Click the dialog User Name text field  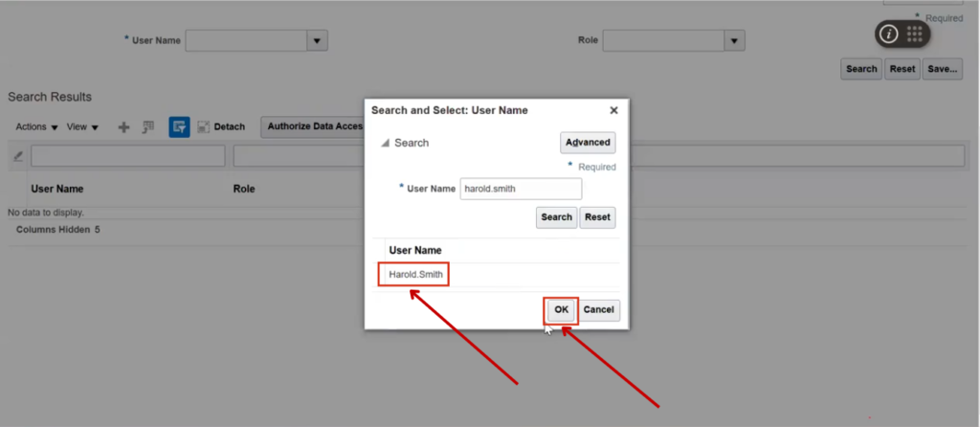[x=521, y=189]
